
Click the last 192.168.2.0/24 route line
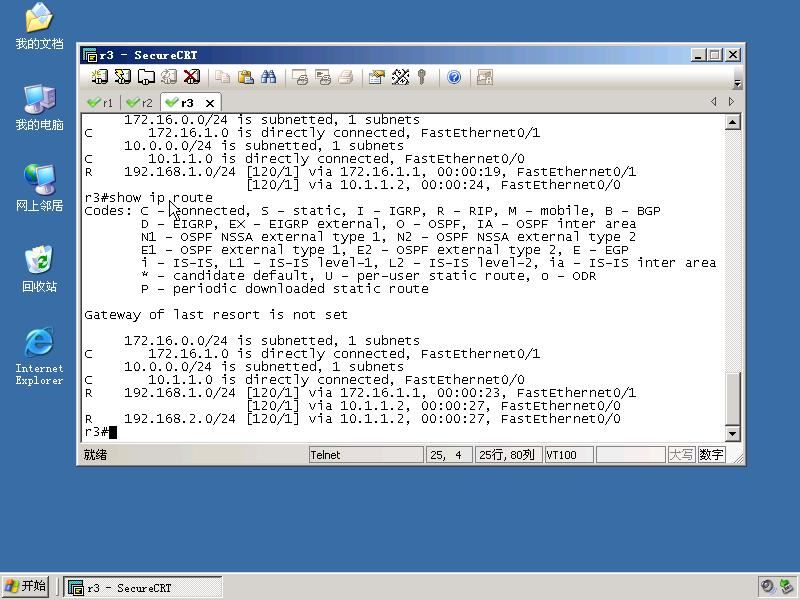pos(353,419)
